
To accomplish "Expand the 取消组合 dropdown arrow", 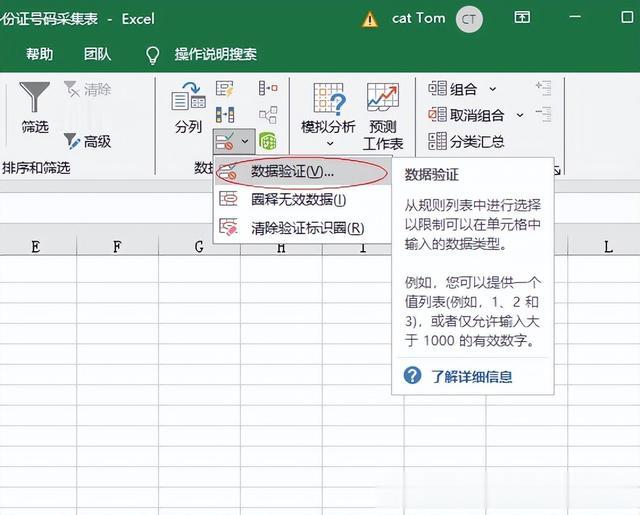I will pyautogui.click(x=520, y=115).
